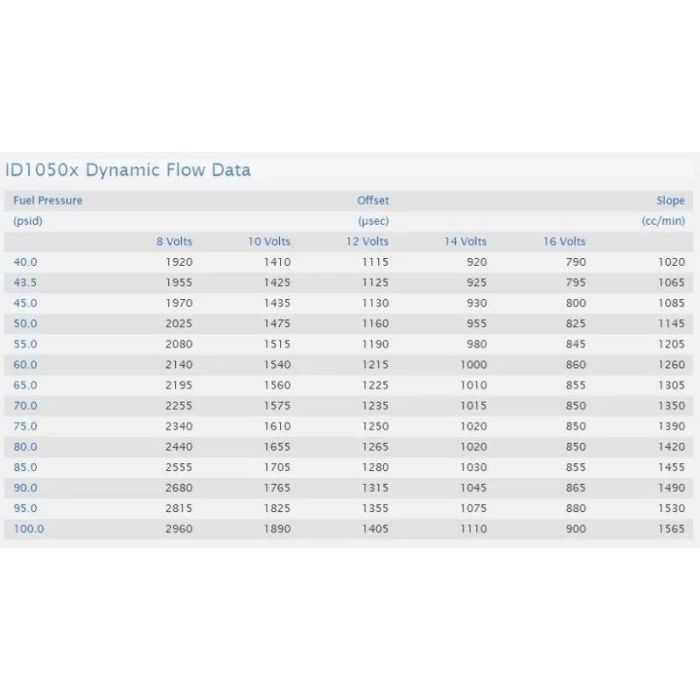Select the 85.0 pressure row label
The height and width of the screenshot is (700, 700).
coord(25,467)
